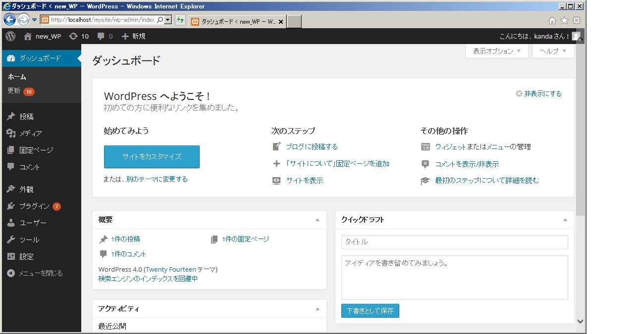644x334 pixels.
Task: Click the アイディアを書き留めてみましょう text area
Action: click(x=454, y=278)
